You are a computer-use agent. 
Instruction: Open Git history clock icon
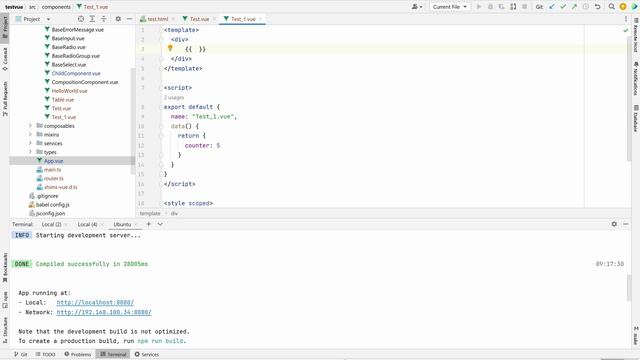pos(586,7)
